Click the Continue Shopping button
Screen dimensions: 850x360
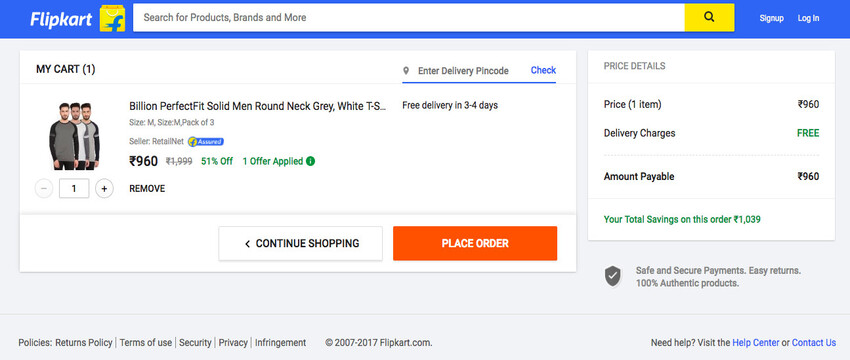pyautogui.click(x=301, y=243)
